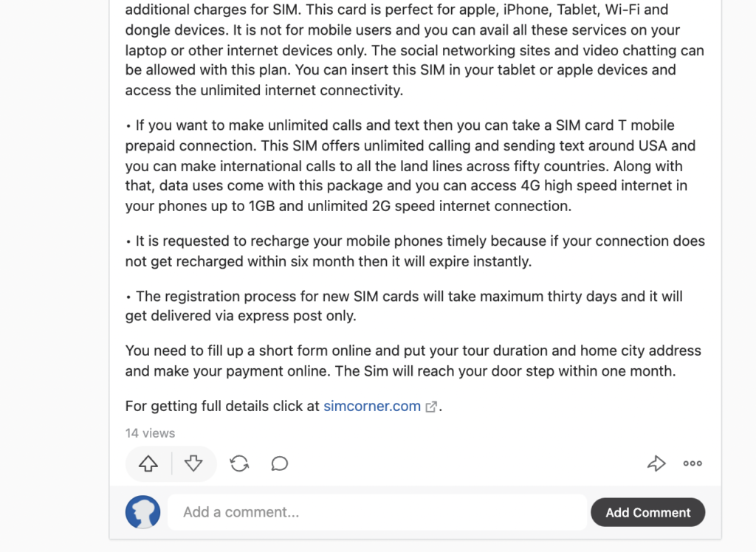Image resolution: width=756 pixels, height=552 pixels.
Task: Click the reshare circular arrows icon
Action: click(239, 463)
